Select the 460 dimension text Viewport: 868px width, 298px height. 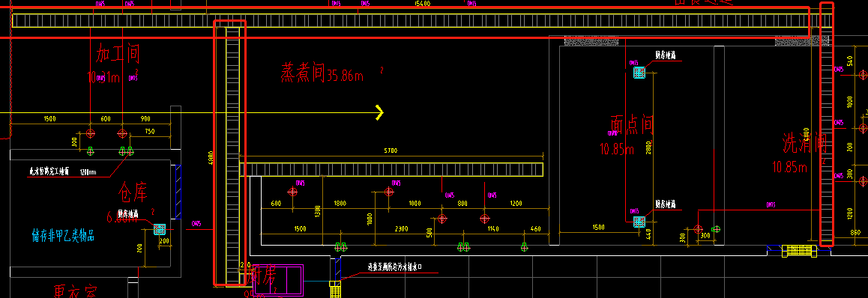point(535,228)
